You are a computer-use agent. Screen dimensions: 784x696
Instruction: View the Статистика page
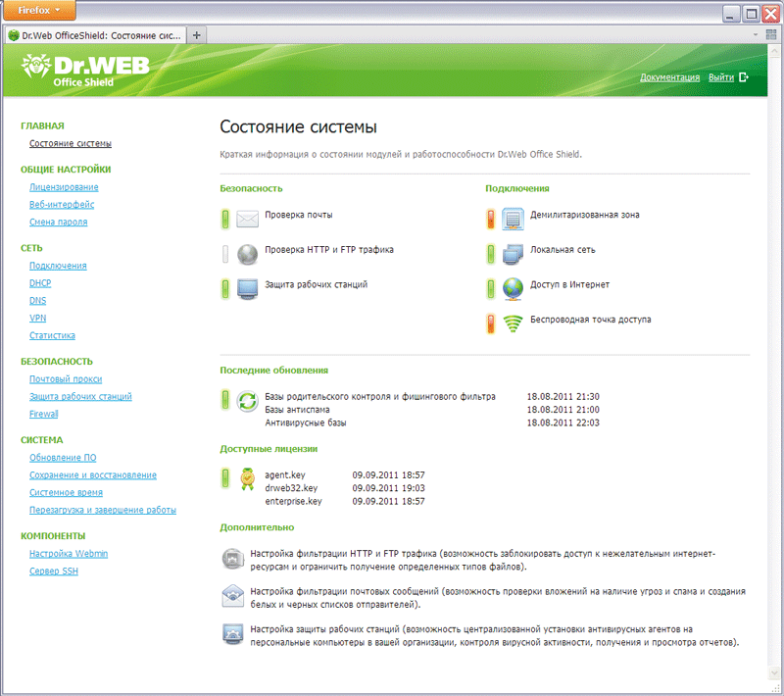(53, 335)
